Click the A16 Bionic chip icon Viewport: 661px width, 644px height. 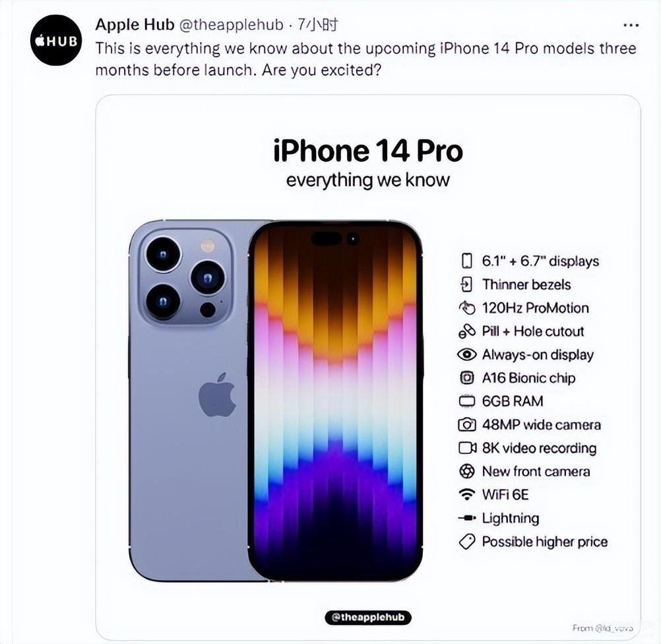pyautogui.click(x=466, y=377)
